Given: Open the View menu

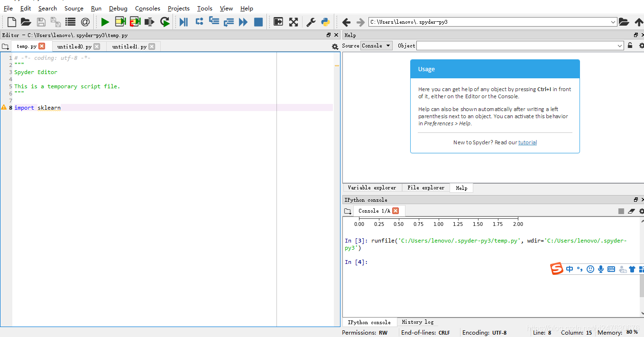Looking at the screenshot, I should [x=226, y=8].
